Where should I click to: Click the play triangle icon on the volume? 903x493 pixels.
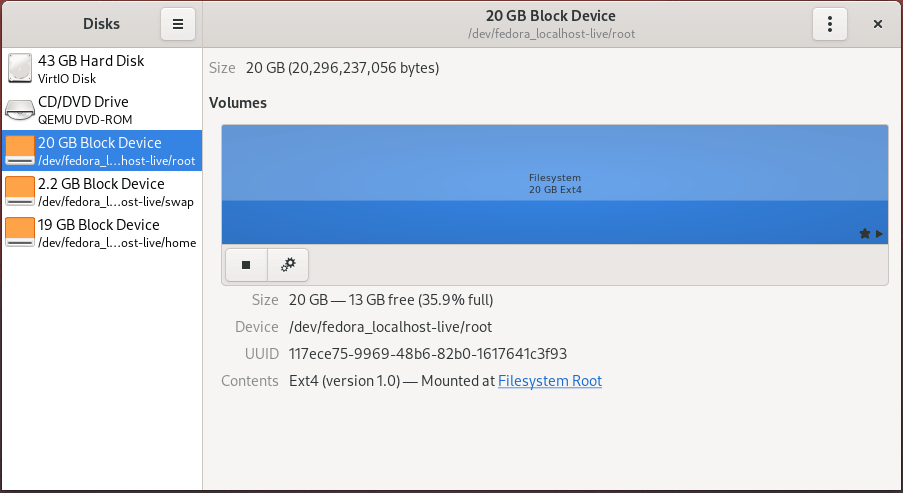[x=880, y=234]
